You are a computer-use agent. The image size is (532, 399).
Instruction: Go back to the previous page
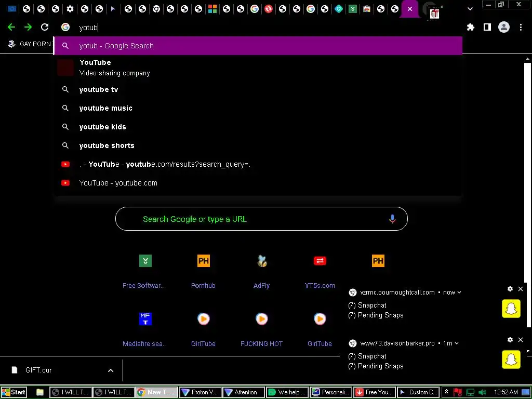coord(11,27)
